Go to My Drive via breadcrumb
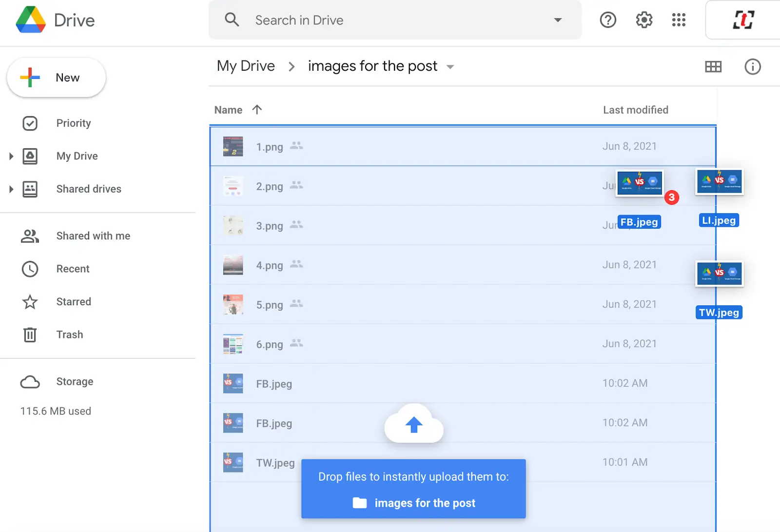This screenshot has height=532, width=780. click(246, 66)
